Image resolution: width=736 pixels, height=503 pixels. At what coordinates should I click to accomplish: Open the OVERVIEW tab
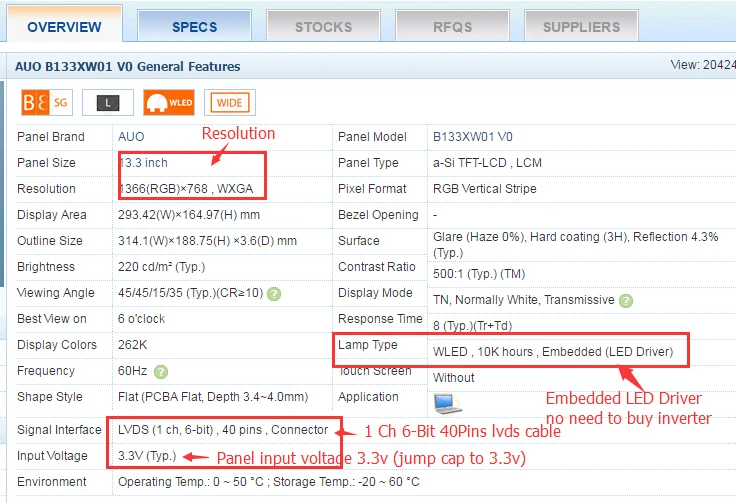click(64, 24)
